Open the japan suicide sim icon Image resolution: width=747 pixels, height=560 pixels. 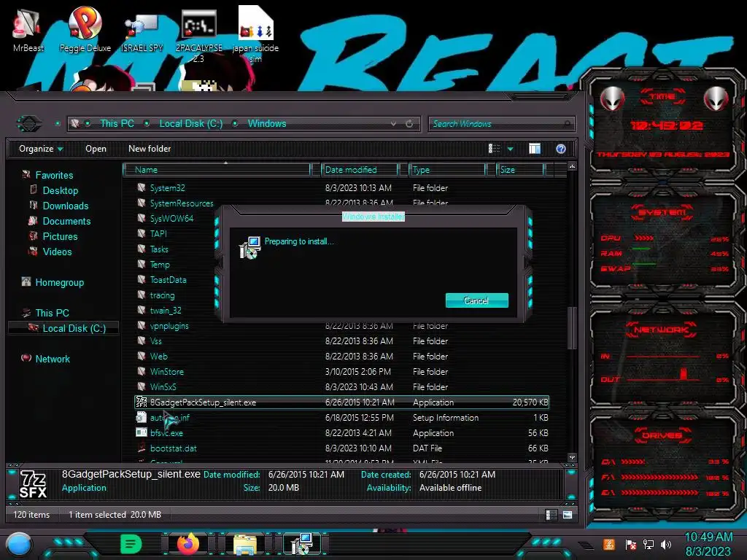(255, 35)
